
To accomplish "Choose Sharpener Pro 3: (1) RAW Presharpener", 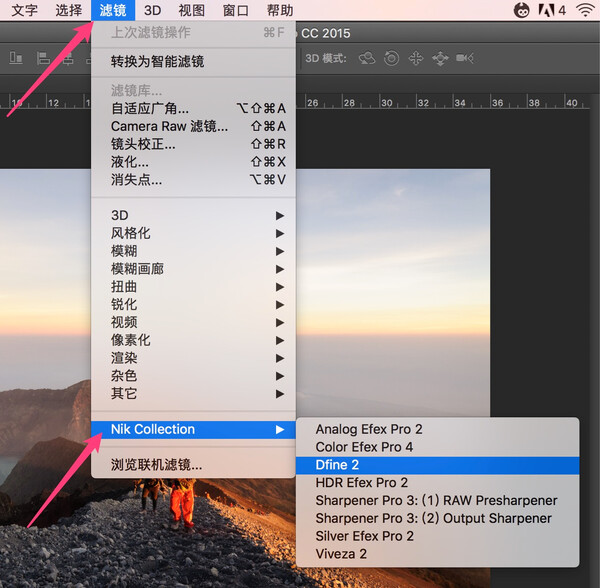I will click(x=437, y=501).
